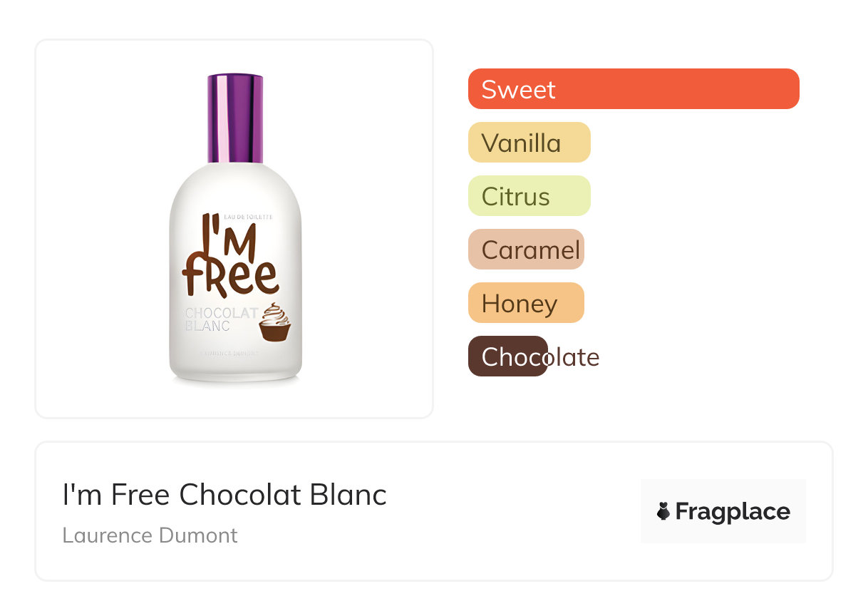This screenshot has height=616, width=868.
Task: Select the Vanilla accord bar
Action: pyautogui.click(x=529, y=143)
